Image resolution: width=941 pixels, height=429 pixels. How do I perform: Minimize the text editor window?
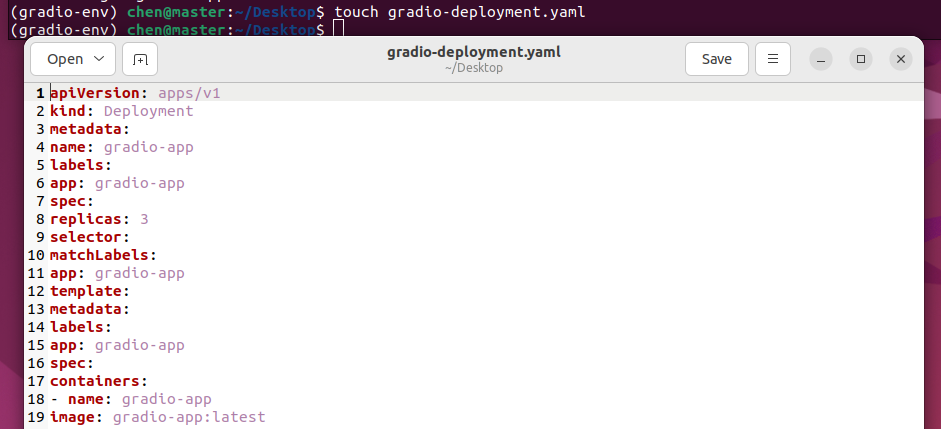click(x=821, y=59)
